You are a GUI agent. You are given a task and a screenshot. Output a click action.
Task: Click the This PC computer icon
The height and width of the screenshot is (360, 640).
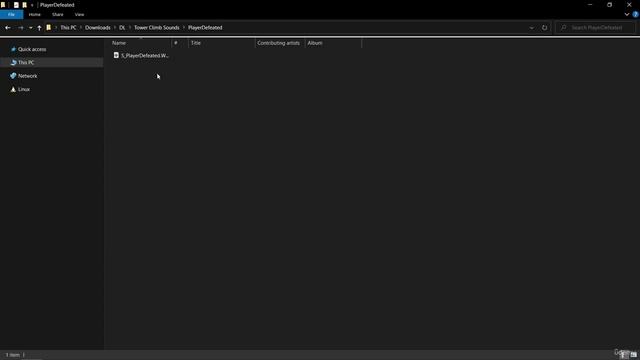coord(13,62)
